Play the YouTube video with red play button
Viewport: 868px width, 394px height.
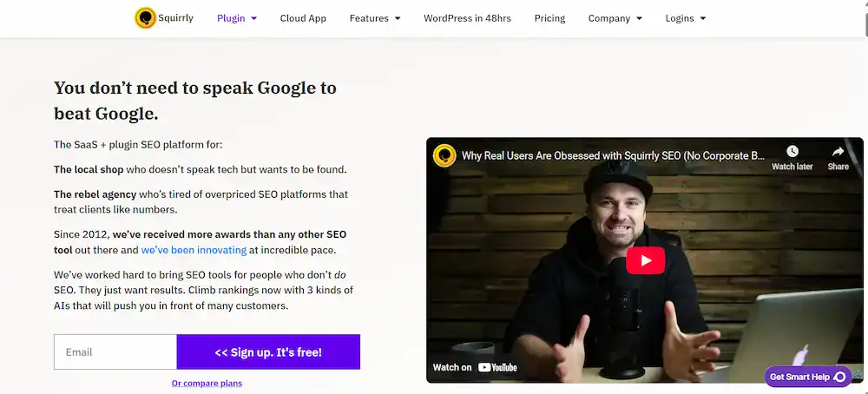tap(645, 260)
